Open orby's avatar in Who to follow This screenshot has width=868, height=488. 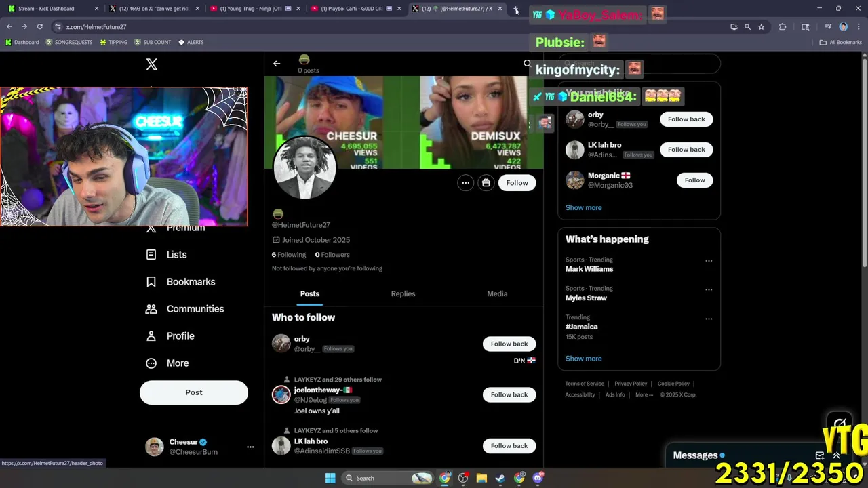coord(281,344)
